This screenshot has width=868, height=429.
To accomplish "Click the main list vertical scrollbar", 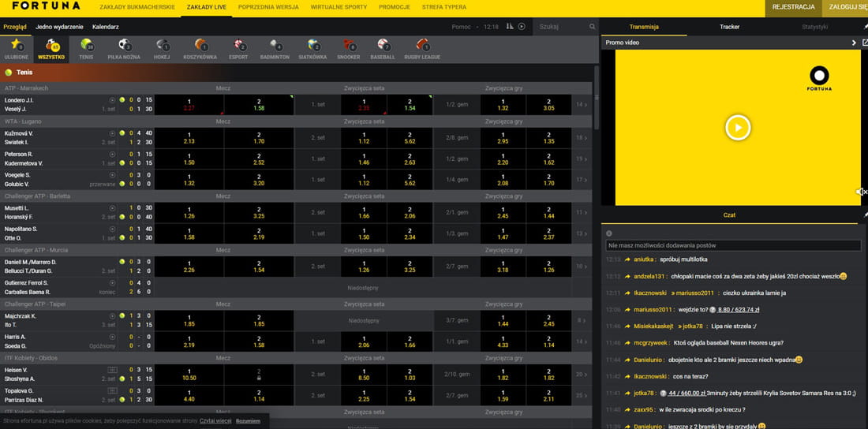I will (597, 98).
